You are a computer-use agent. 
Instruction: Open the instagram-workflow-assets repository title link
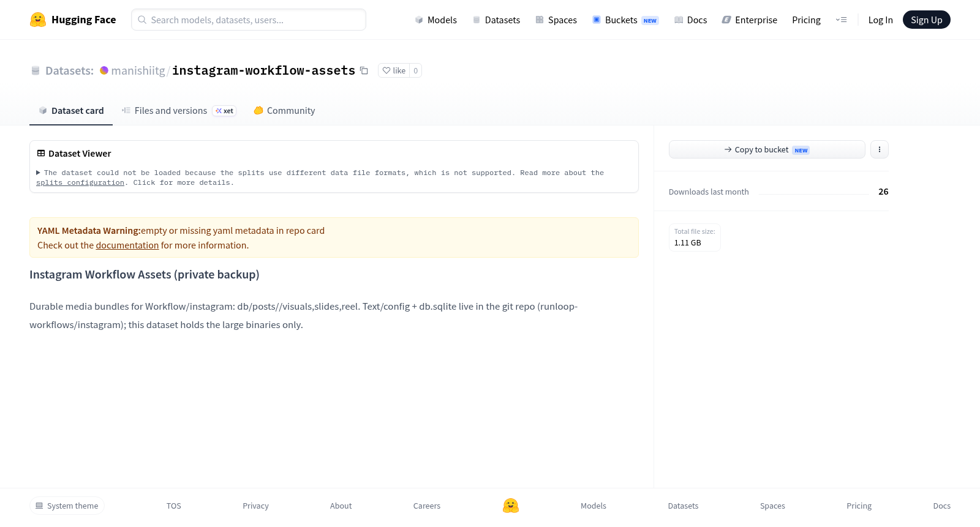(263, 70)
